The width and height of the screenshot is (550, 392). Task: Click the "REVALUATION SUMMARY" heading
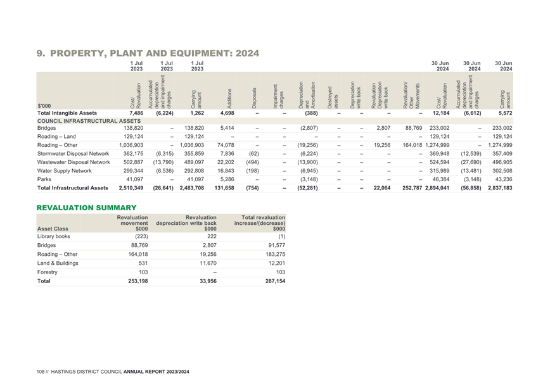[86, 208]
